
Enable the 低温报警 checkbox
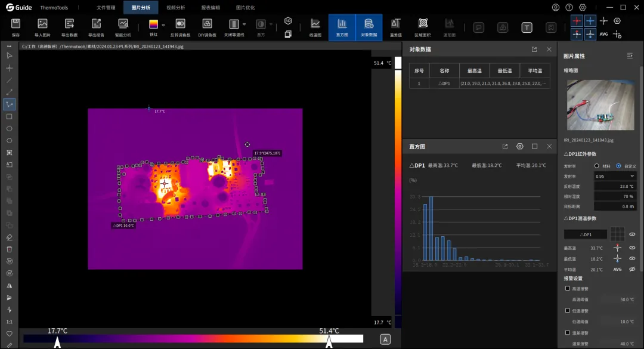click(568, 311)
